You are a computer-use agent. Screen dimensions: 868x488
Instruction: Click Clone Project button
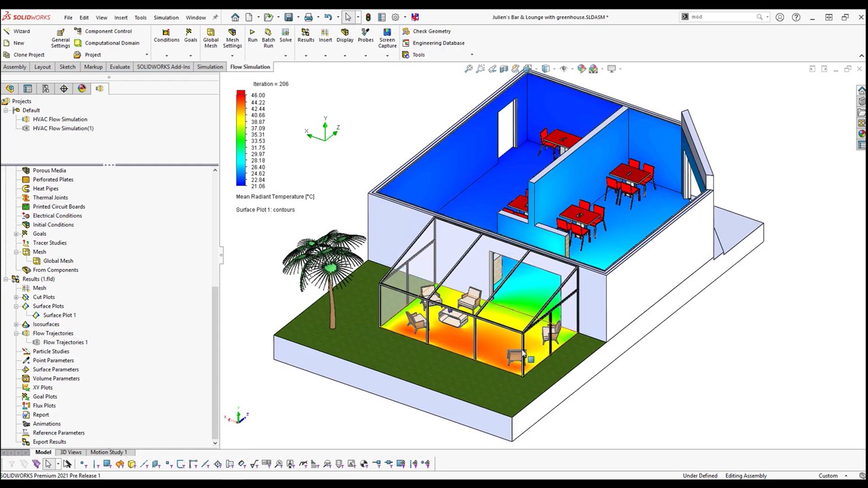tap(24, 55)
